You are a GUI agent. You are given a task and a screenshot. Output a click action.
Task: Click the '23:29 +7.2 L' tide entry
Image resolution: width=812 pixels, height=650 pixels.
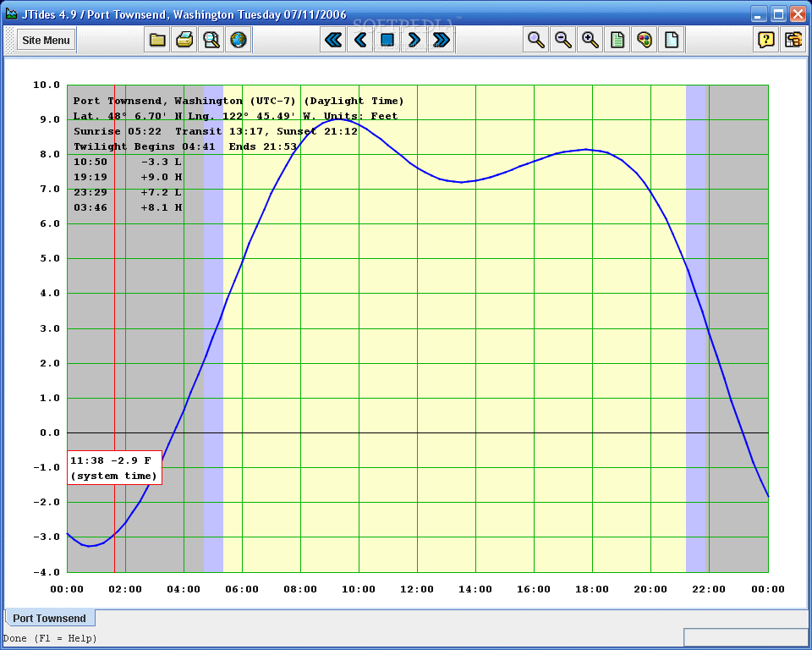[x=128, y=192]
